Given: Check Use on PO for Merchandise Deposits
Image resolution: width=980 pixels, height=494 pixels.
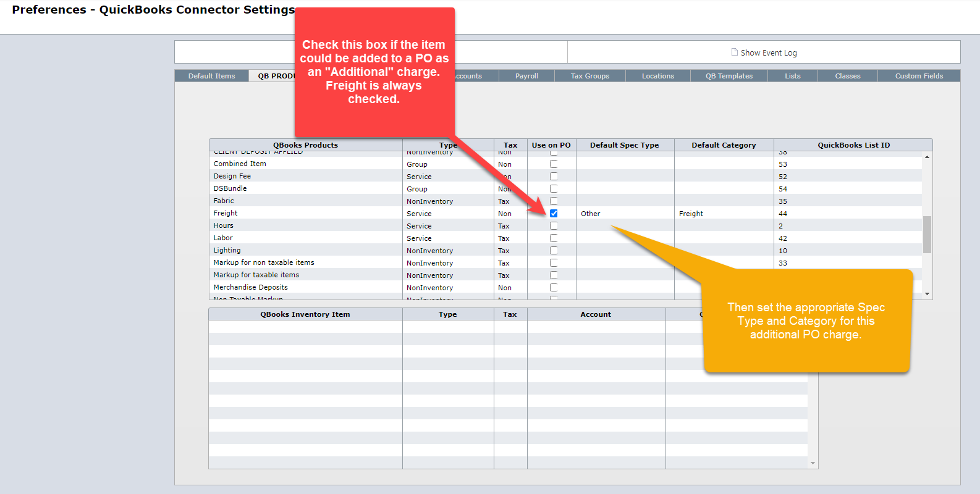Looking at the screenshot, I should click(554, 287).
